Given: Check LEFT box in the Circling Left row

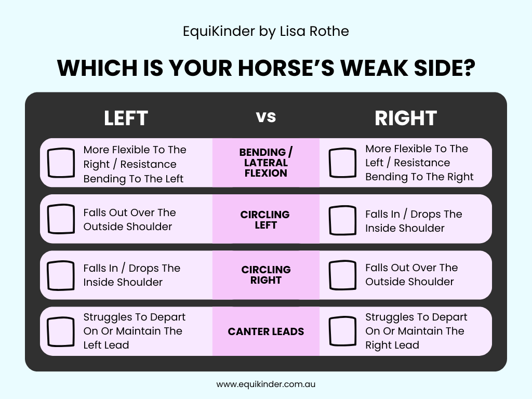Looking at the screenshot, I should tap(61, 219).
